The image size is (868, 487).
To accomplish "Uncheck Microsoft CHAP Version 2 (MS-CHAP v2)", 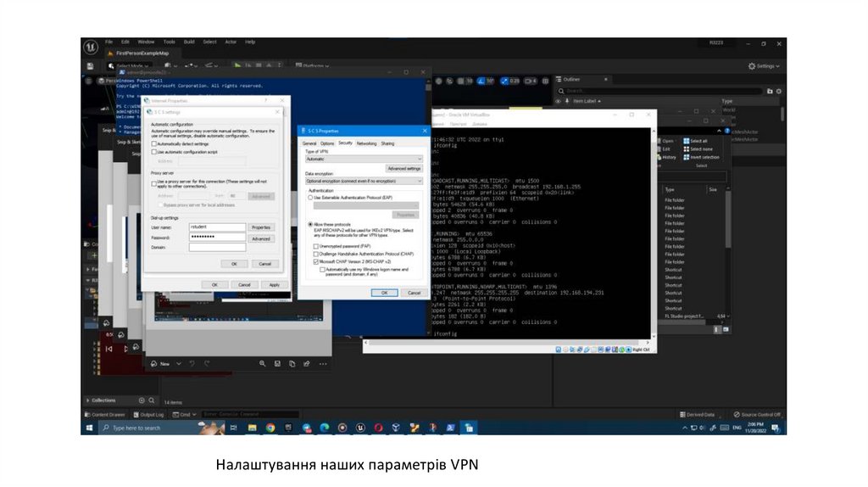I will (316, 261).
